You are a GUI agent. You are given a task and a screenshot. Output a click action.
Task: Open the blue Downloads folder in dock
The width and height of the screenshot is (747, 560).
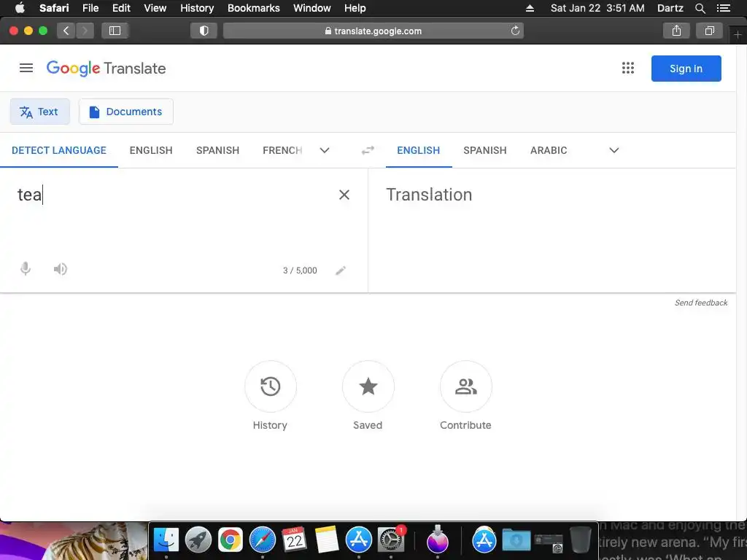[x=516, y=540]
